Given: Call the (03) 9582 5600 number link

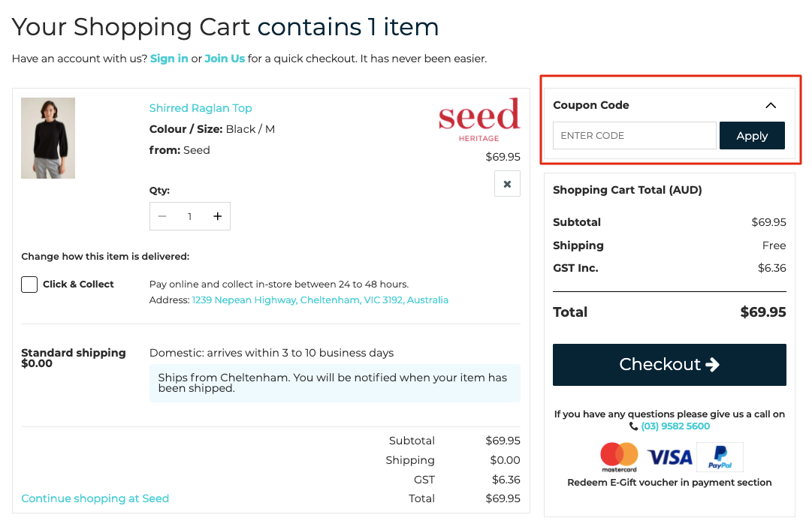Looking at the screenshot, I should [x=675, y=426].
